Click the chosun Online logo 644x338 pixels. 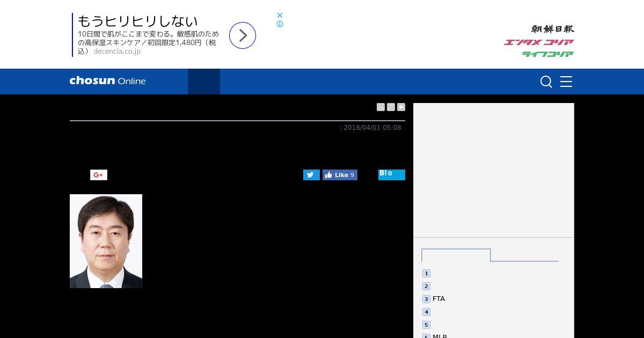click(107, 81)
